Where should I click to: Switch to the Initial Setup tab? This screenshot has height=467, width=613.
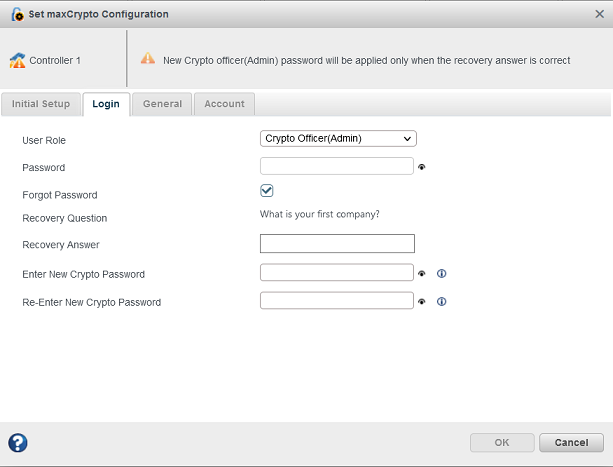41,104
